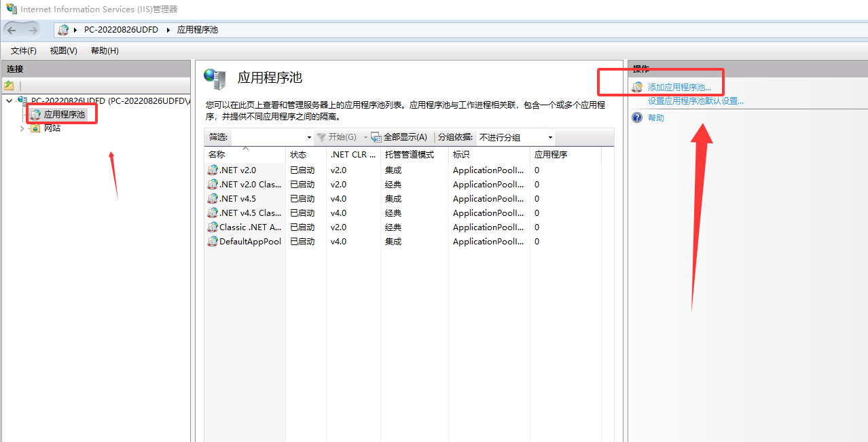868x442 pixels.
Task: Click the connection toolbar icon in 连接 pane
Action: pyautogui.click(x=9, y=86)
